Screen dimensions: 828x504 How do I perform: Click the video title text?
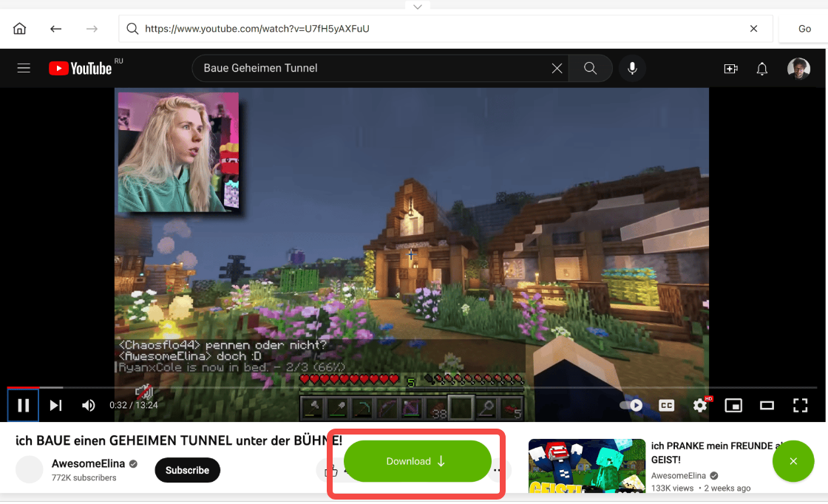[179, 440]
